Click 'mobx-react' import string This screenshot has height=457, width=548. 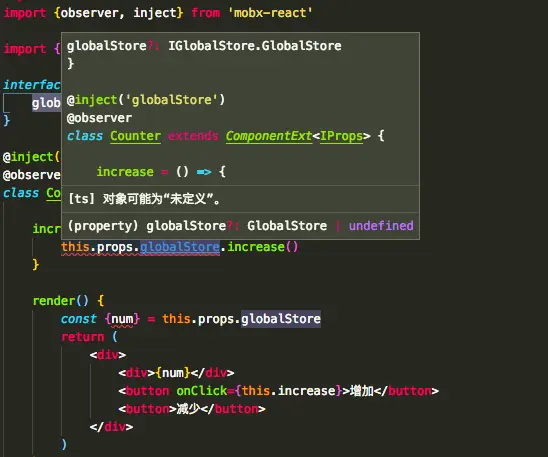point(270,13)
